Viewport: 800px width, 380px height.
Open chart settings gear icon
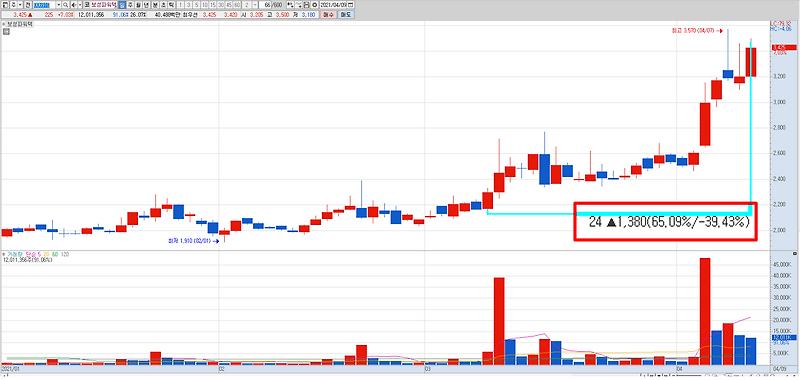coord(315,5)
